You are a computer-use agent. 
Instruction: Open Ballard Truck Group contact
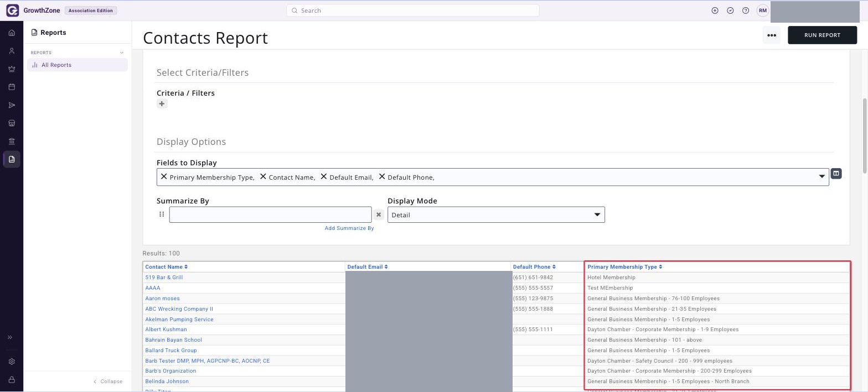coord(171,351)
